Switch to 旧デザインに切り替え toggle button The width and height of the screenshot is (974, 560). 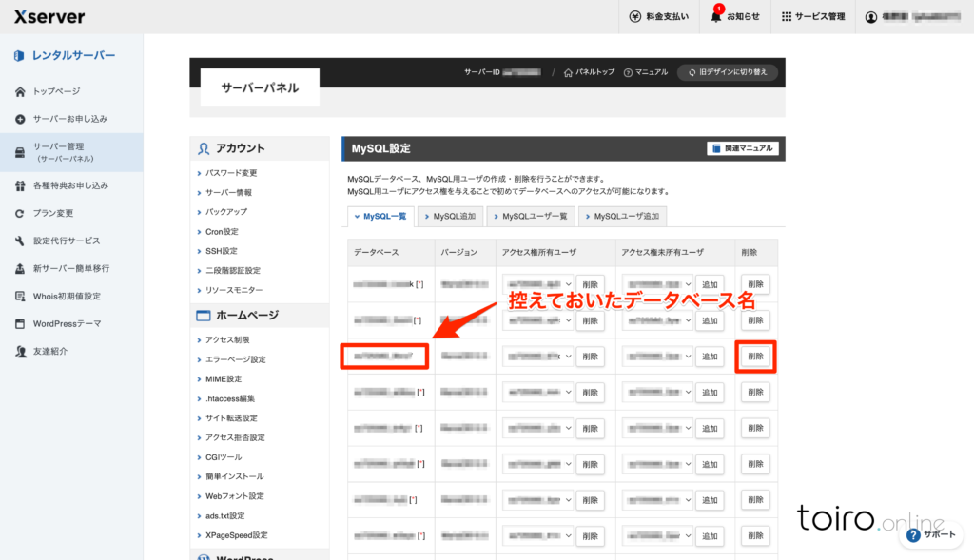point(728,72)
